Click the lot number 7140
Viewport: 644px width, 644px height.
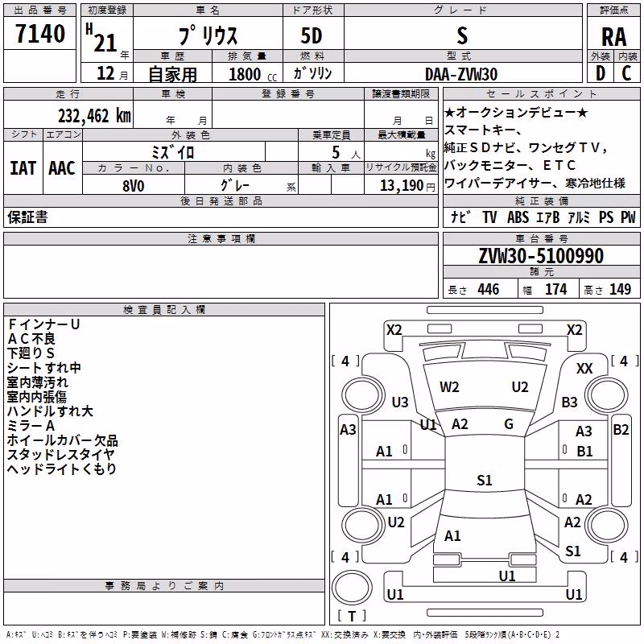pyautogui.click(x=40, y=34)
